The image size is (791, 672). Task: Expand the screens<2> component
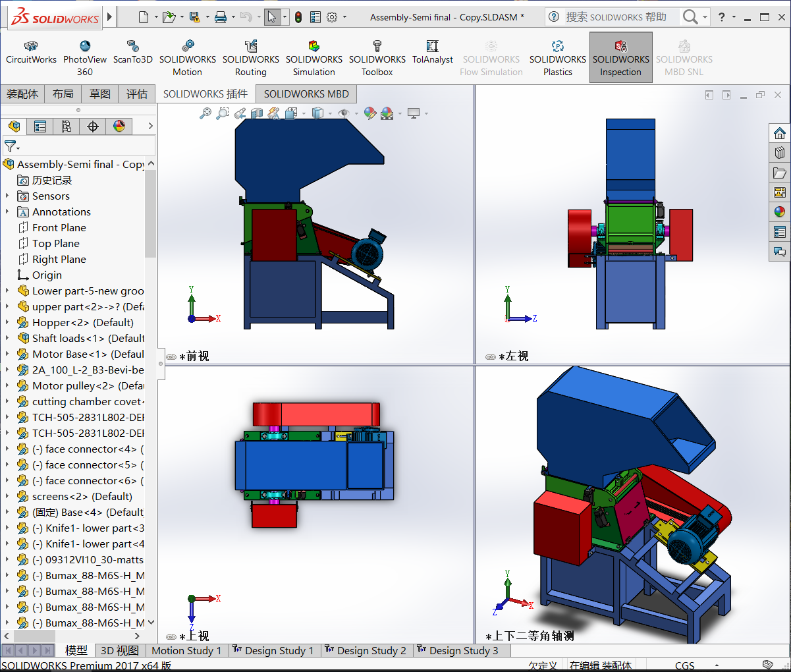7,496
